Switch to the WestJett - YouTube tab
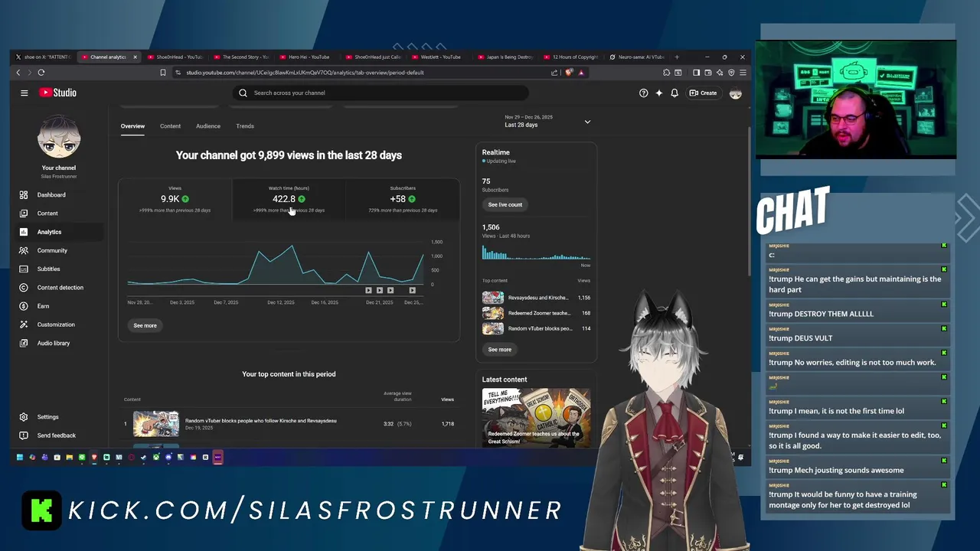The image size is (980, 551). tap(439, 57)
